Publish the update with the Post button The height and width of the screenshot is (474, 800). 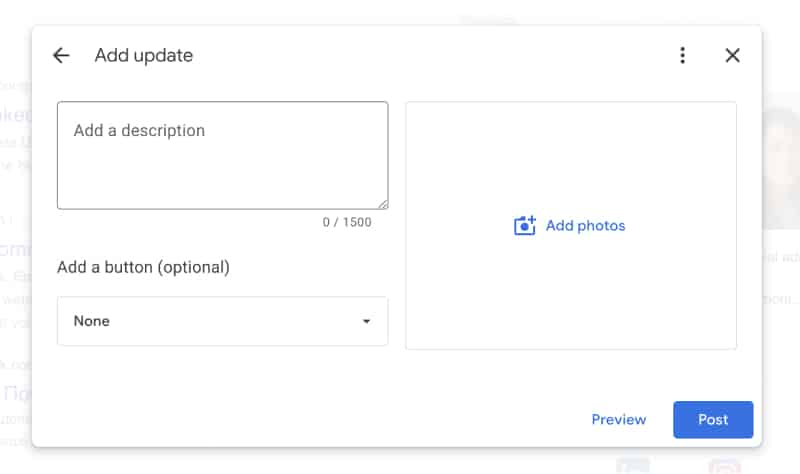[x=713, y=419]
